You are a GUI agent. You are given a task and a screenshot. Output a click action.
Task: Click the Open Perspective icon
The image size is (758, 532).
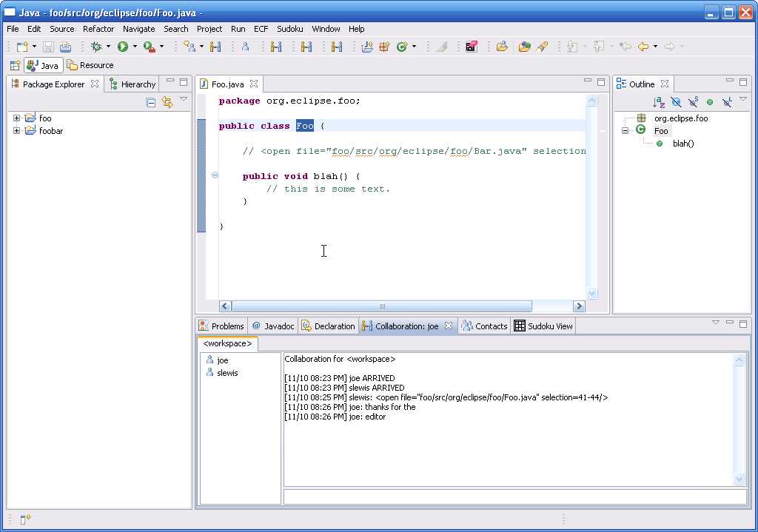pyautogui.click(x=15, y=65)
